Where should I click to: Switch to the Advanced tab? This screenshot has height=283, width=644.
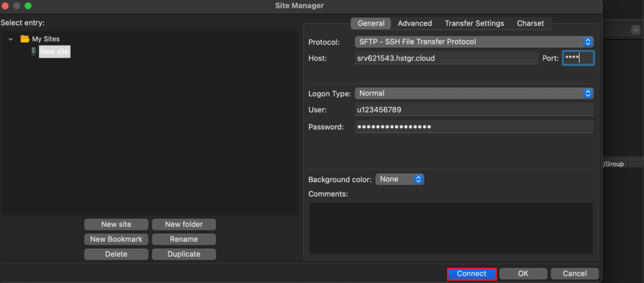click(x=414, y=23)
